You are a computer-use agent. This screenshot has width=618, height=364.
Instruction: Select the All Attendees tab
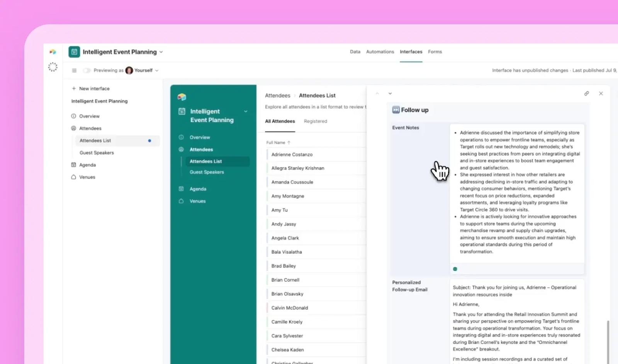coord(280,121)
